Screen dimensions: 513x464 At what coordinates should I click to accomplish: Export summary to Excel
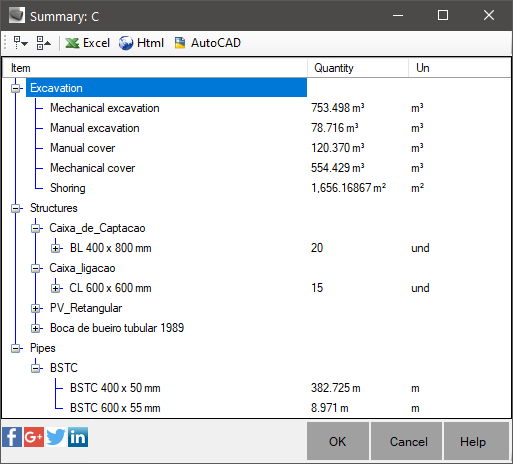(88, 43)
